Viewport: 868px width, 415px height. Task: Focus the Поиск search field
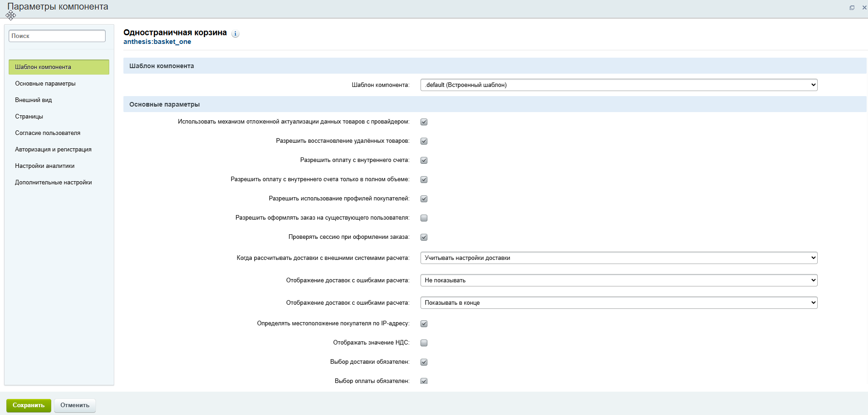coord(57,36)
